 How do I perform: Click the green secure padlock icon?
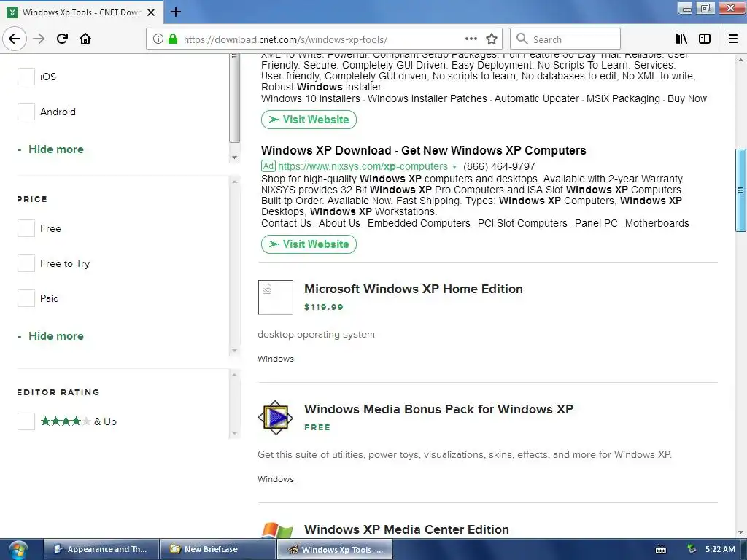(173, 39)
